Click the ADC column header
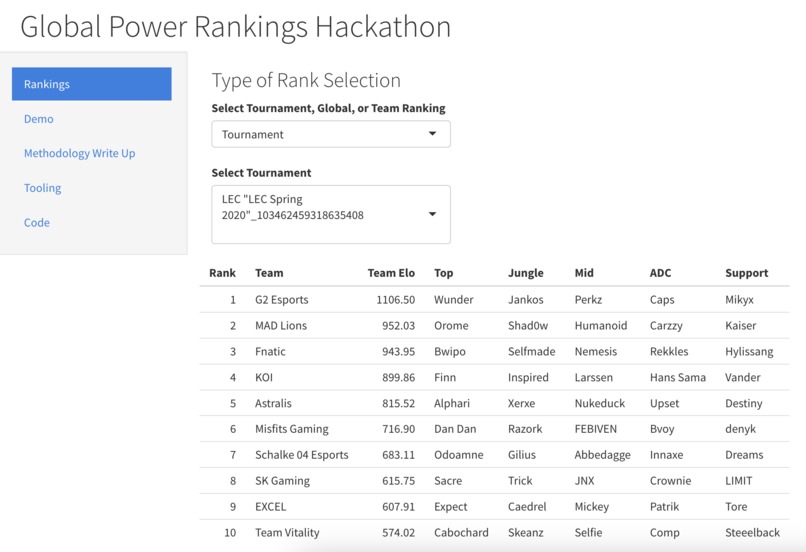 tap(660, 273)
